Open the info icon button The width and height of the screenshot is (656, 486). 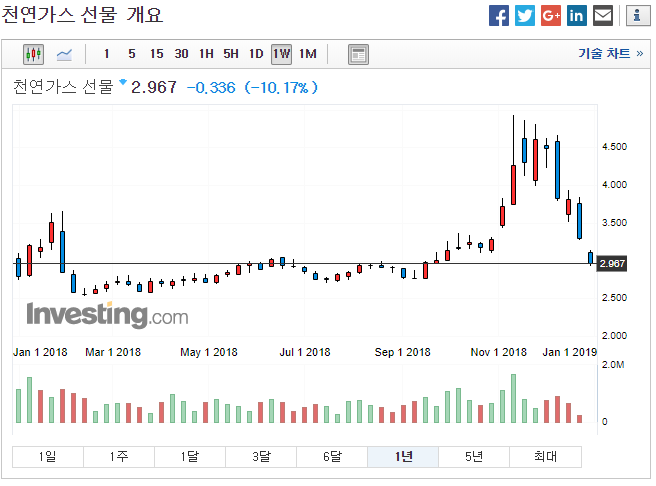[x=638, y=15]
